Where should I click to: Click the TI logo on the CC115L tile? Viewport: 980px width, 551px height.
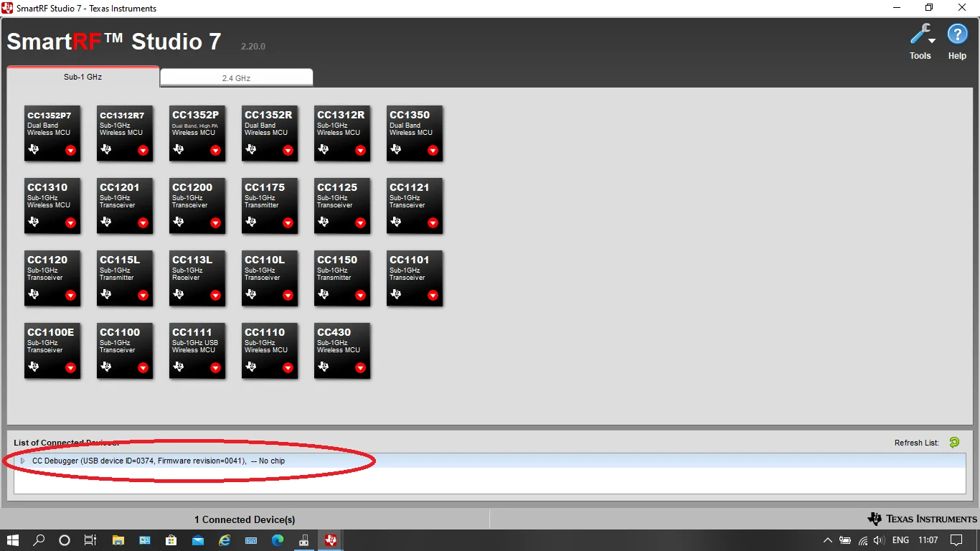click(x=107, y=294)
